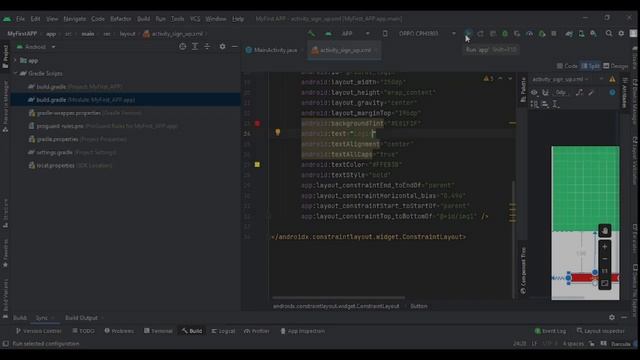The image size is (640, 360).
Task: Collapse the Gradle Scripts node
Action: pyautogui.click(x=16, y=73)
